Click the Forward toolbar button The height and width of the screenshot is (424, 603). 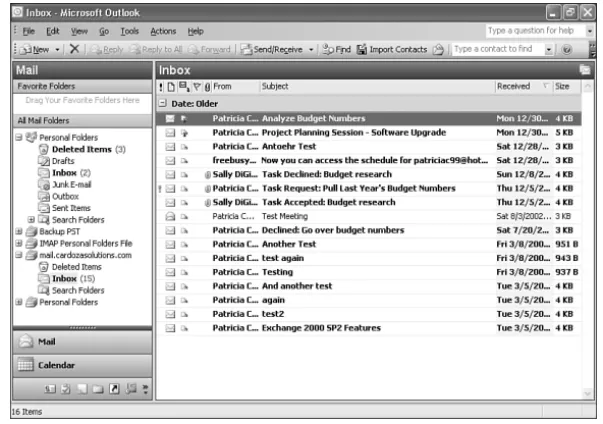[209, 50]
